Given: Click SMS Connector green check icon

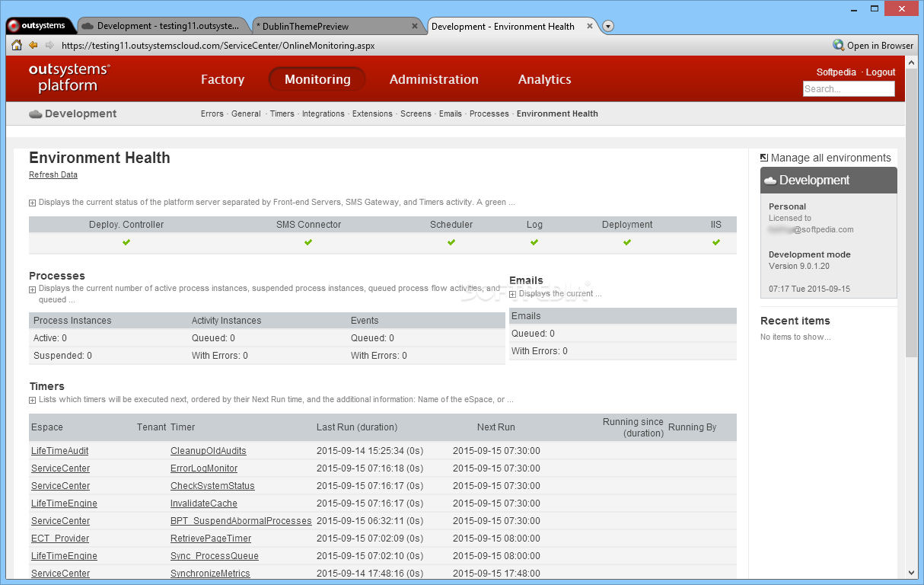Looking at the screenshot, I should tap(308, 242).
